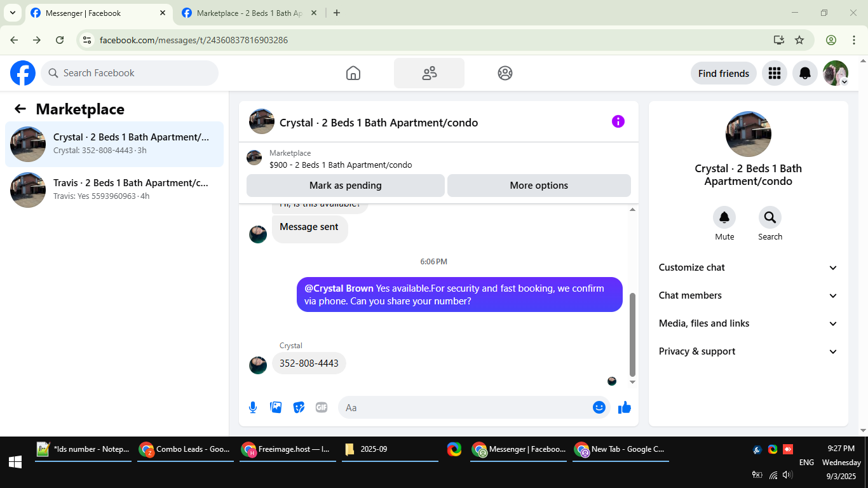Click the 352-808-4443 message bubble
Screen dimensions: 868x488
coord(309,363)
